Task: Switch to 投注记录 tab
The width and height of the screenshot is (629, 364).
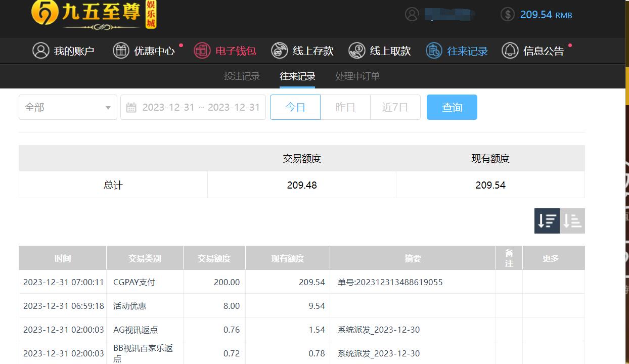Action: 242,76
